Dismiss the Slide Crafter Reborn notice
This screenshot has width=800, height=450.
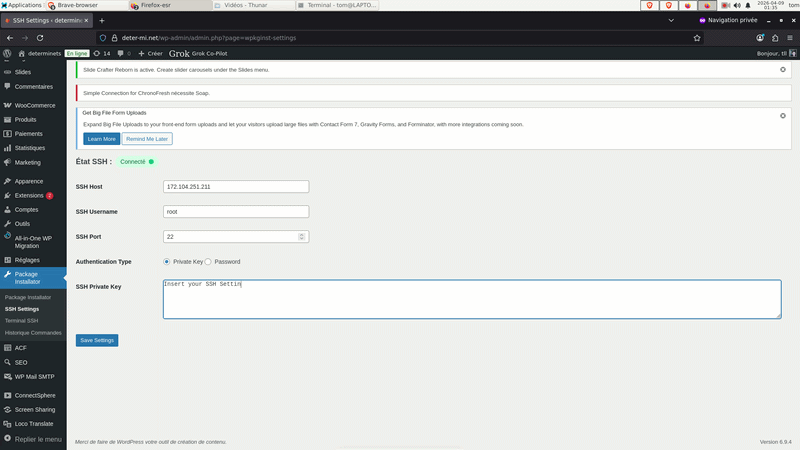[x=783, y=69]
